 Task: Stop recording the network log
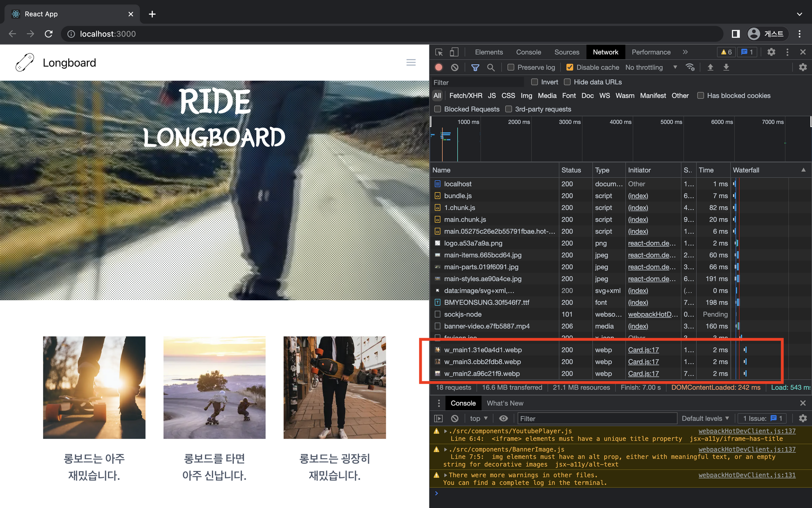tap(438, 67)
